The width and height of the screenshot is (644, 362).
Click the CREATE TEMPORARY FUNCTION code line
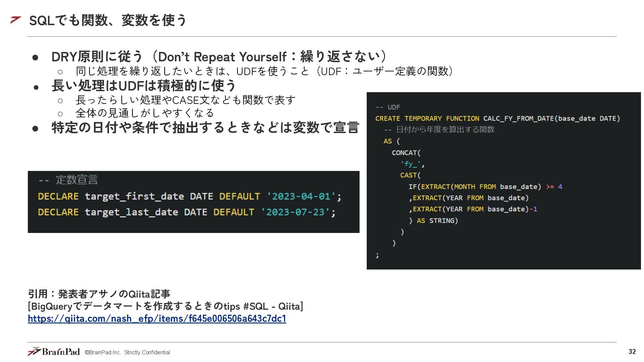click(x=497, y=119)
